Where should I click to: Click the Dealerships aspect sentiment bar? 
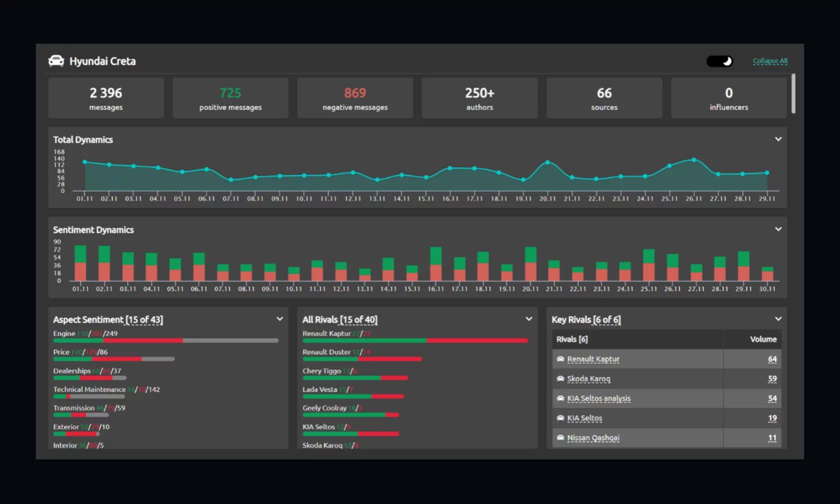tap(90, 378)
